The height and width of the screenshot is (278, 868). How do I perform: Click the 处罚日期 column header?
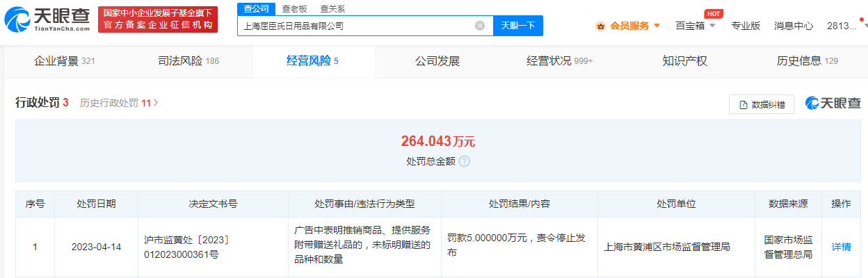point(96,204)
